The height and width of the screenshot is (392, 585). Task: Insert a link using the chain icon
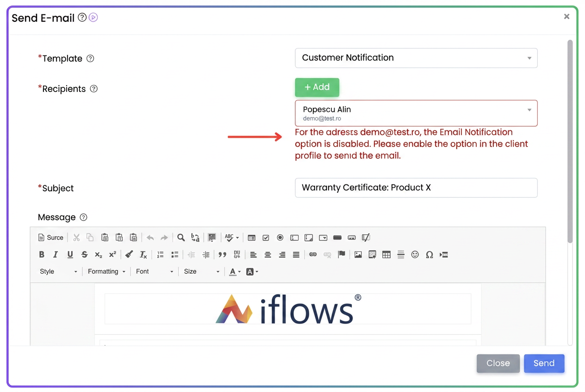coord(313,255)
